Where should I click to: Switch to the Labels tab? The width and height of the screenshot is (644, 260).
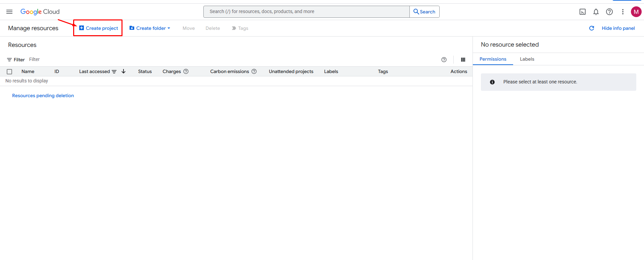(x=527, y=59)
